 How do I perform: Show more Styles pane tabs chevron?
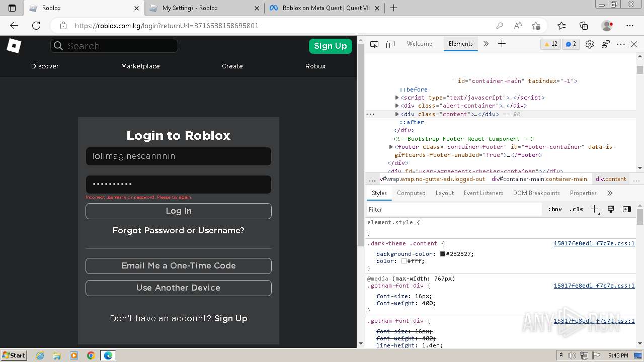[609, 193]
